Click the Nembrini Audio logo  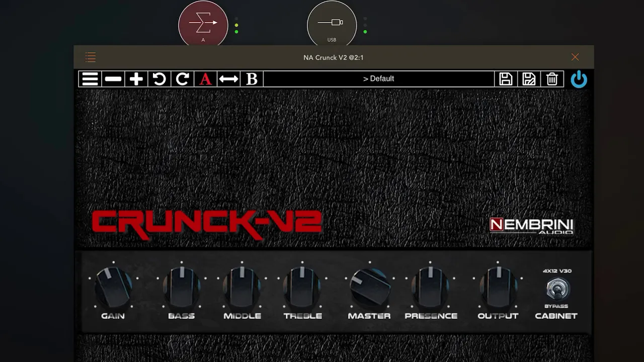tap(532, 226)
